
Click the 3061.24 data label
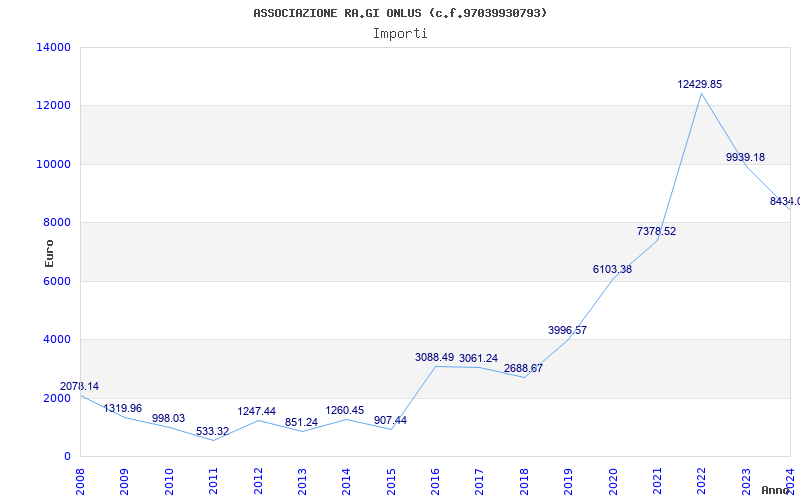(478, 358)
